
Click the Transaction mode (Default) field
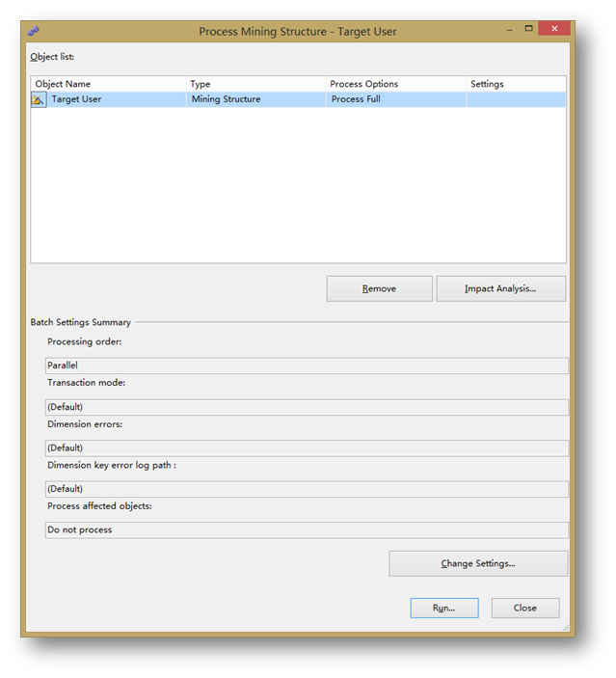pos(307,407)
